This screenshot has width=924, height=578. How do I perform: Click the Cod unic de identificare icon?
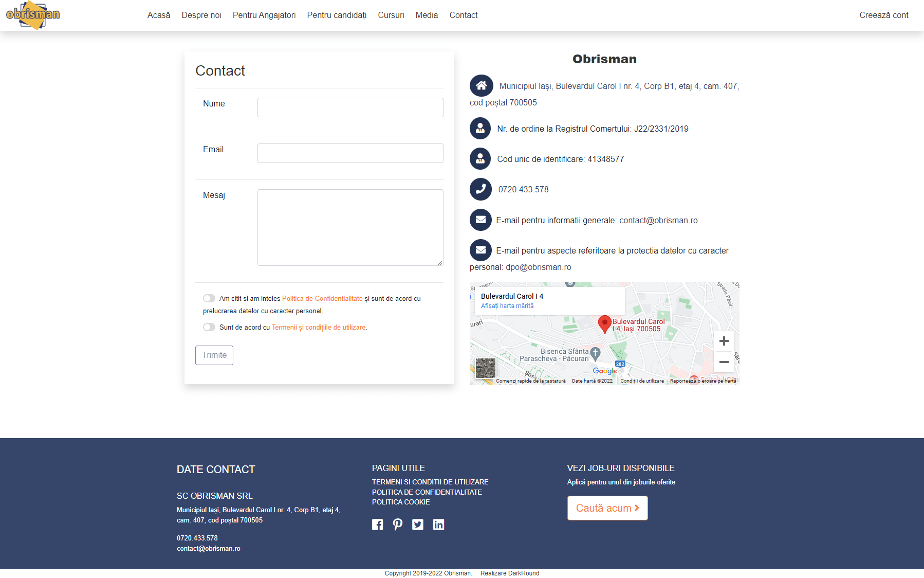pos(480,159)
